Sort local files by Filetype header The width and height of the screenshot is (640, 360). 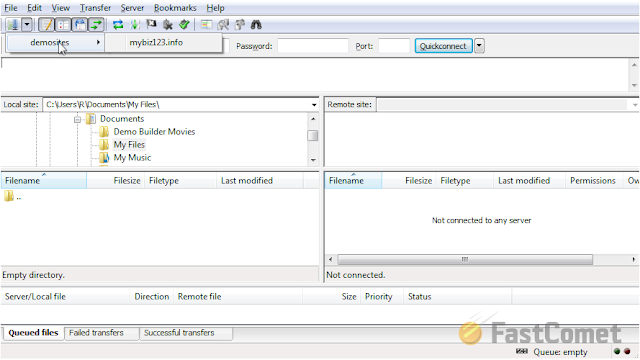pos(180,180)
